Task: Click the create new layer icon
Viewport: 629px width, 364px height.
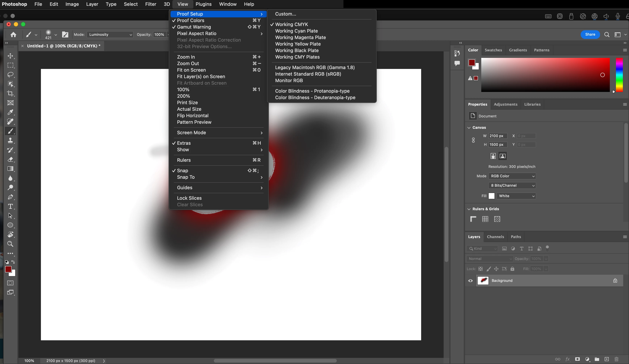Action: [607, 359]
